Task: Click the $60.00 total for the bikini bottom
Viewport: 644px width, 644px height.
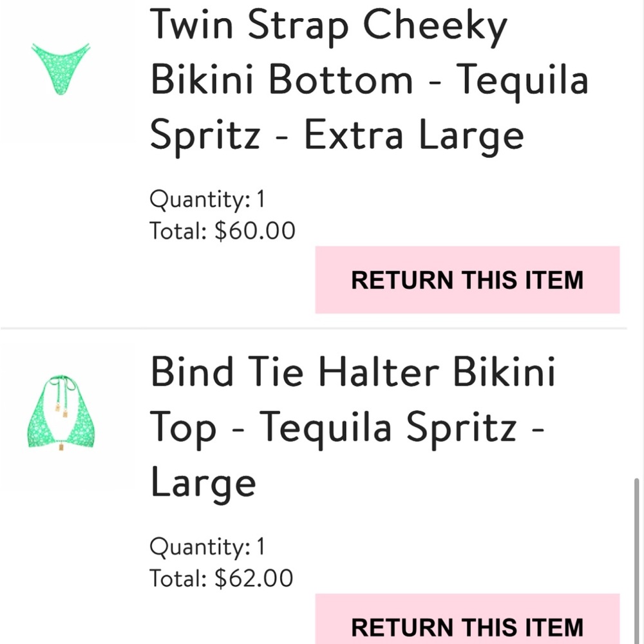Action: click(253, 230)
